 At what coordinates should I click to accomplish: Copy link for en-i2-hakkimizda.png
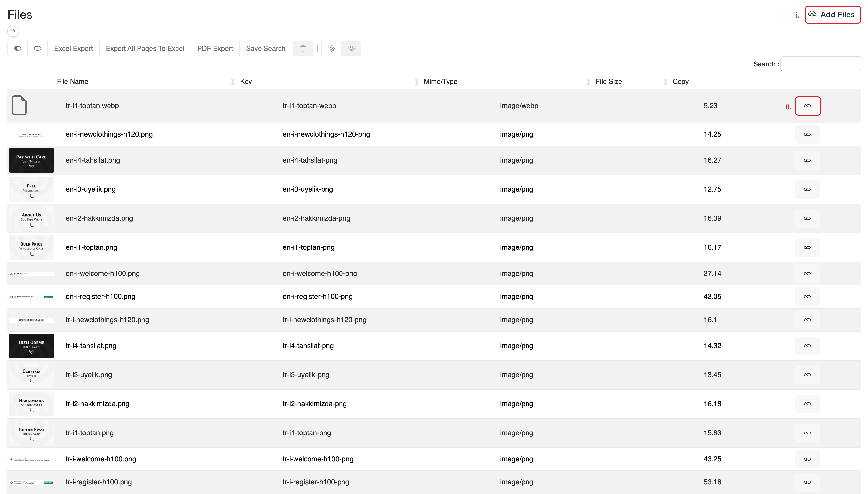pyautogui.click(x=807, y=218)
